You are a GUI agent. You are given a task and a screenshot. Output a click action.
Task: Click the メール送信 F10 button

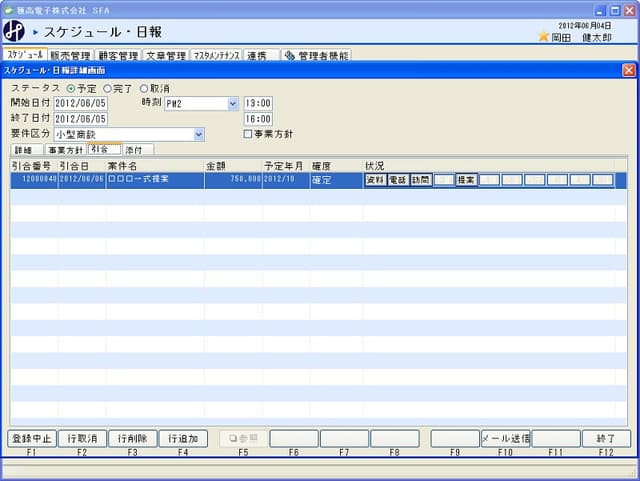click(x=505, y=439)
